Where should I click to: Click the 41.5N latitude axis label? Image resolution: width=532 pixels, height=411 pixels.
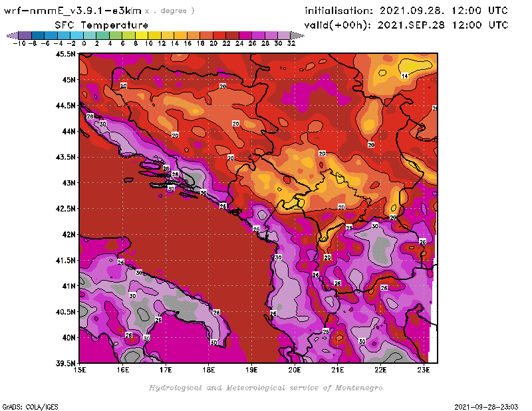65,260
